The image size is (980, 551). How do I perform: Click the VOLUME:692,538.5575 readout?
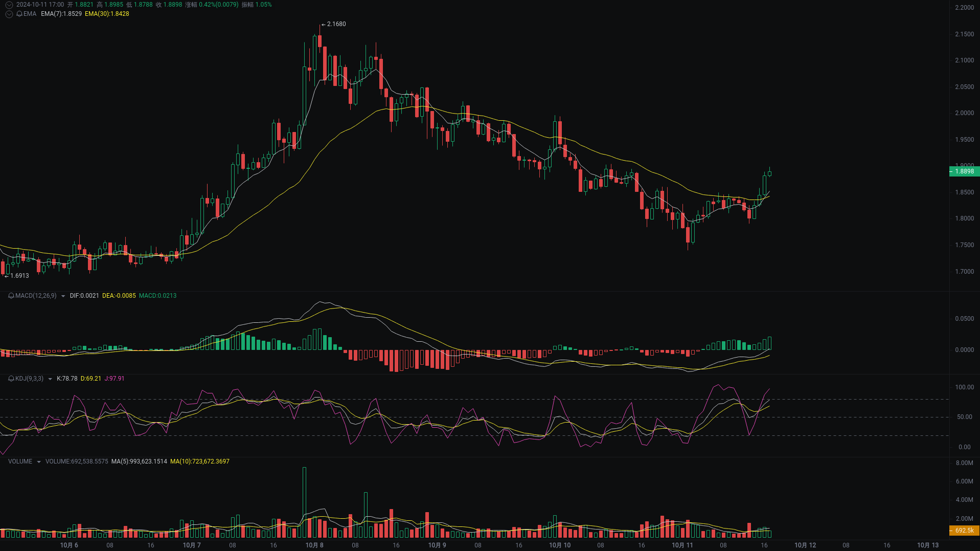coord(77,461)
